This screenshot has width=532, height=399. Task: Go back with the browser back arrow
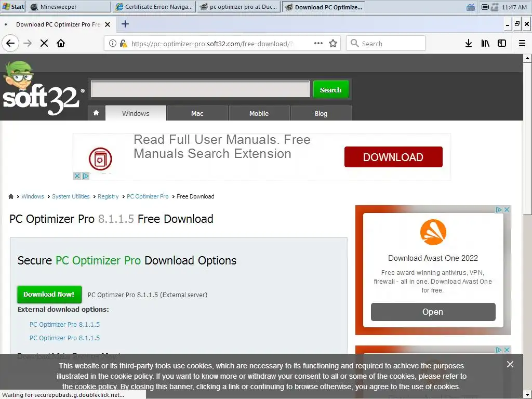(10, 44)
